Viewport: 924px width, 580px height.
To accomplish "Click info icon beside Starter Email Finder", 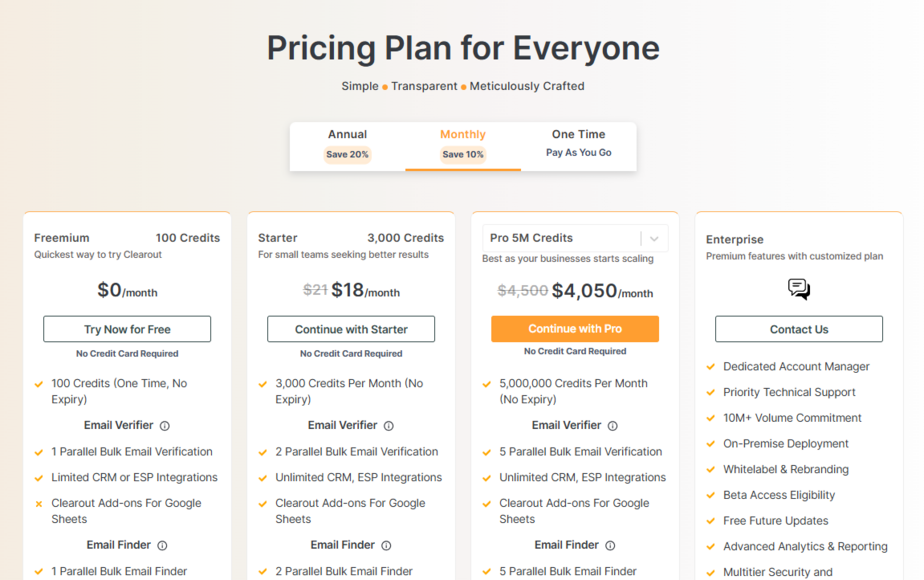I will coord(386,545).
